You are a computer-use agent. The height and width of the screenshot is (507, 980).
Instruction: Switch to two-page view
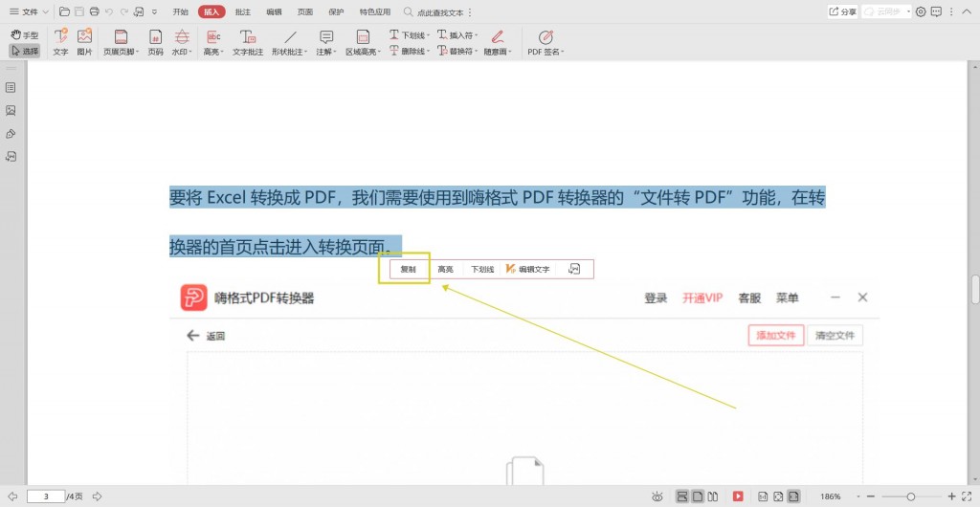click(711, 496)
